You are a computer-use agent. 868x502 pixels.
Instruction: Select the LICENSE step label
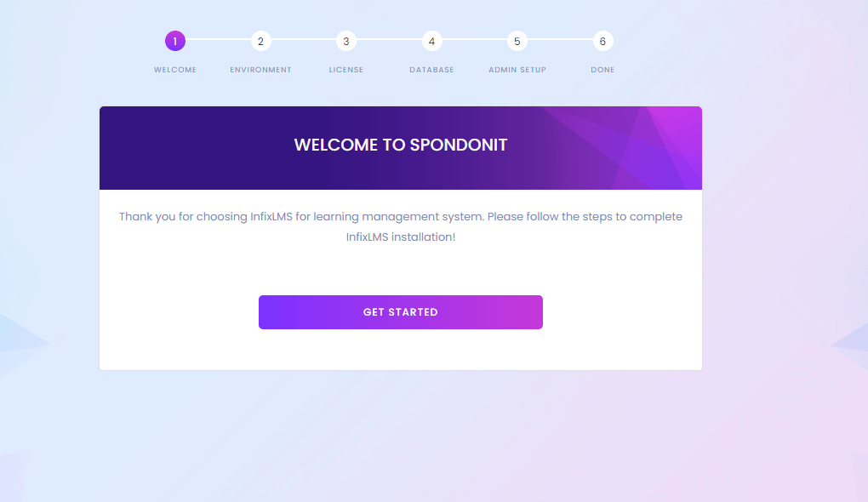[345, 70]
